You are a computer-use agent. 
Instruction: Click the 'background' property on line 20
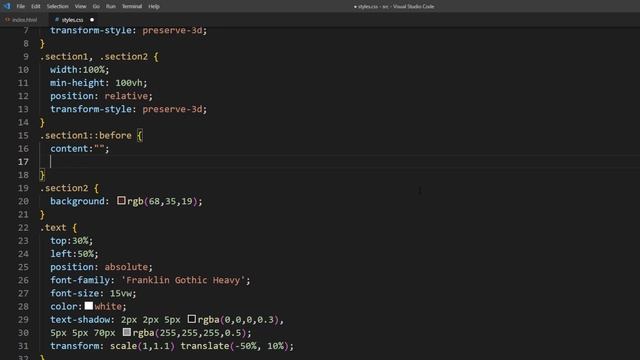(x=77, y=201)
